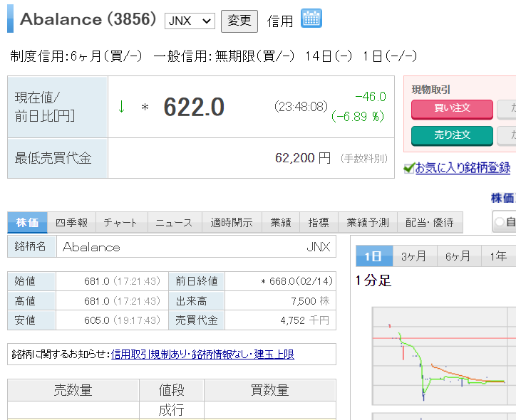Open the お気に入り銘柄登録 link

463,168
